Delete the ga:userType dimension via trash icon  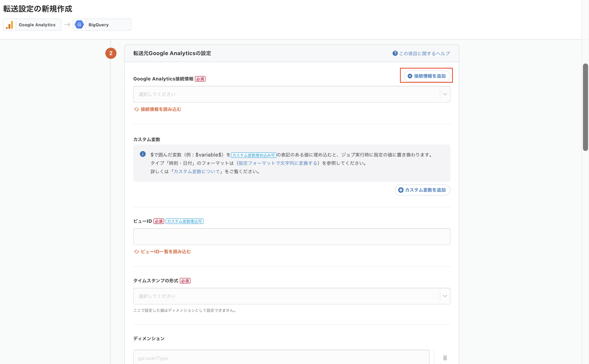[445, 358]
